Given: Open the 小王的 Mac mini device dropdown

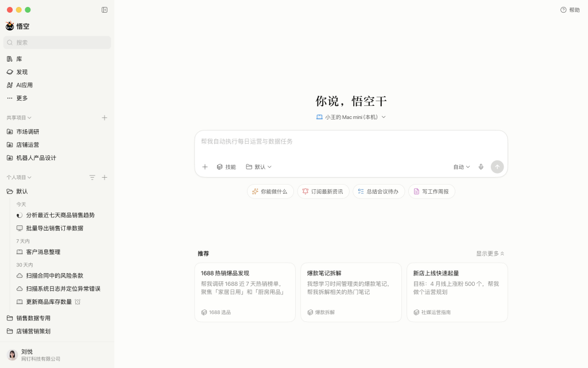Looking at the screenshot, I should [351, 117].
